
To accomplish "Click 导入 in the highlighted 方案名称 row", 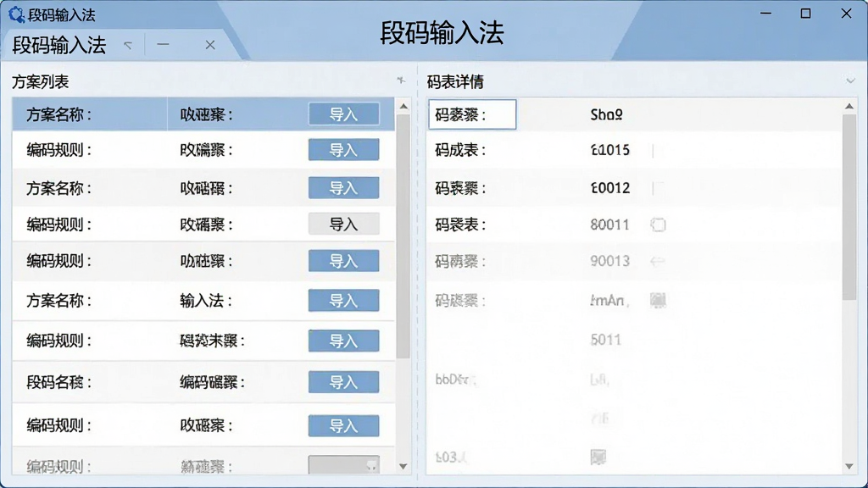I will point(344,114).
